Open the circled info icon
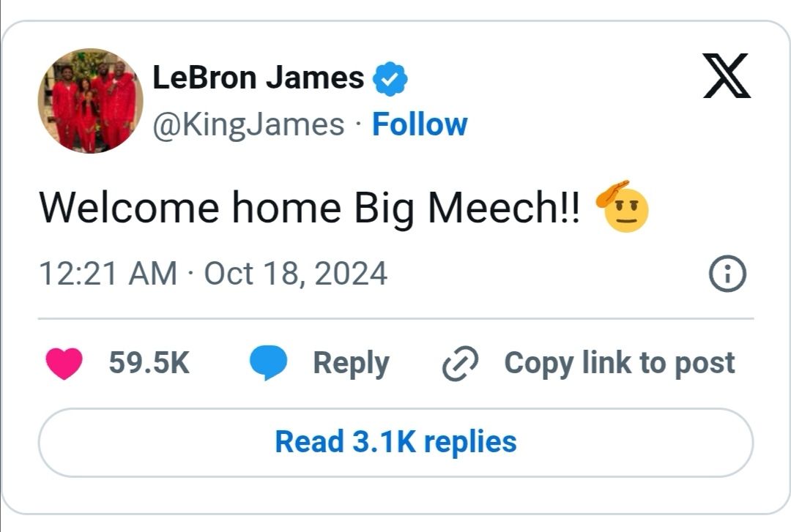 (728, 274)
